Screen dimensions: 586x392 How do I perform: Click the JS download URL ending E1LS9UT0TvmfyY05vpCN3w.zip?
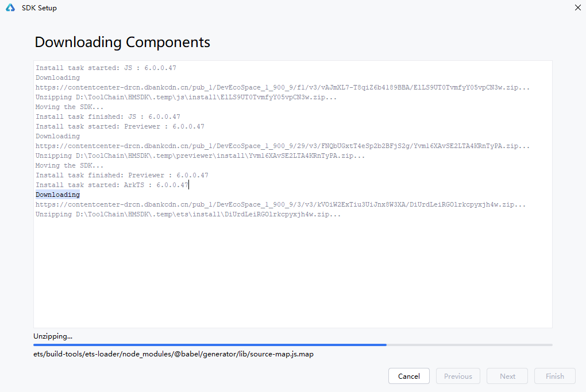pyautogui.click(x=283, y=87)
